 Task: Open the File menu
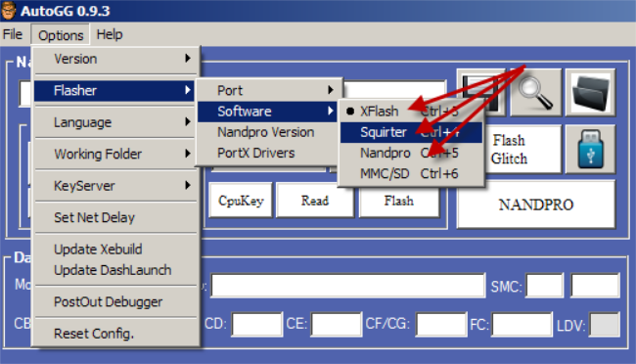(x=13, y=34)
